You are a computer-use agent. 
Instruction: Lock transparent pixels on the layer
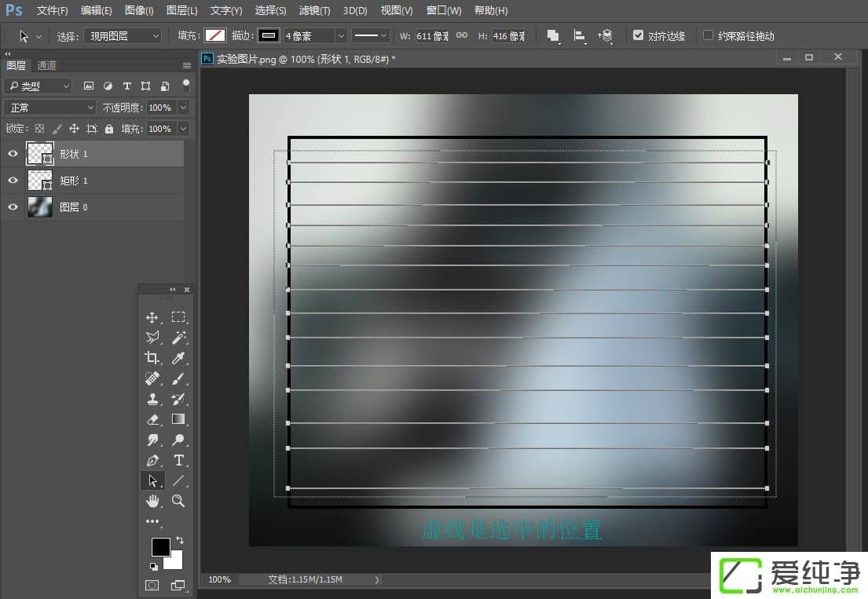tap(39, 128)
